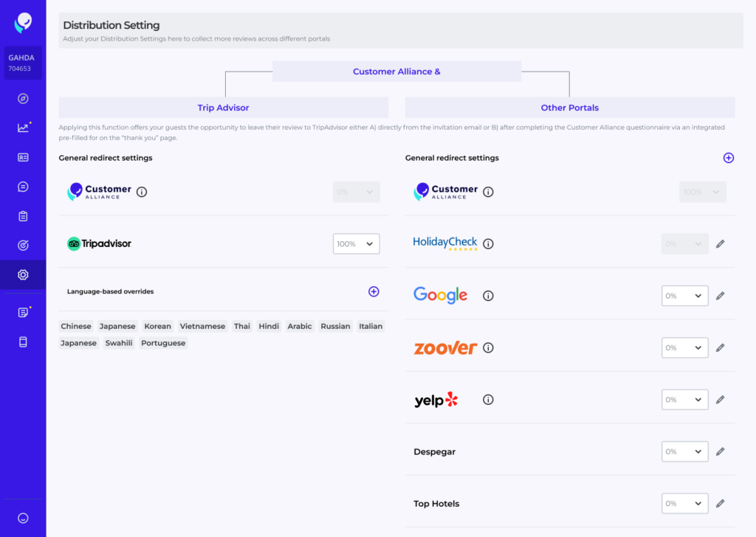Open the Top Hotels percentage dropdown
The image size is (756, 537).
pos(684,504)
